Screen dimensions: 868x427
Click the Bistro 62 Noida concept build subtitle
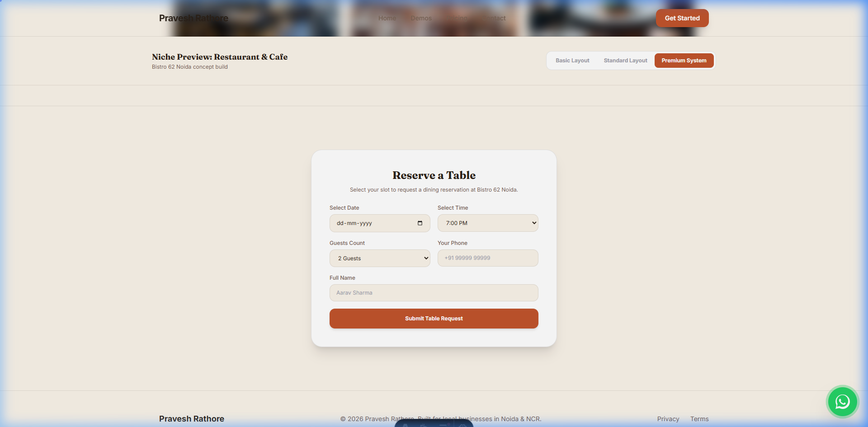(x=190, y=67)
